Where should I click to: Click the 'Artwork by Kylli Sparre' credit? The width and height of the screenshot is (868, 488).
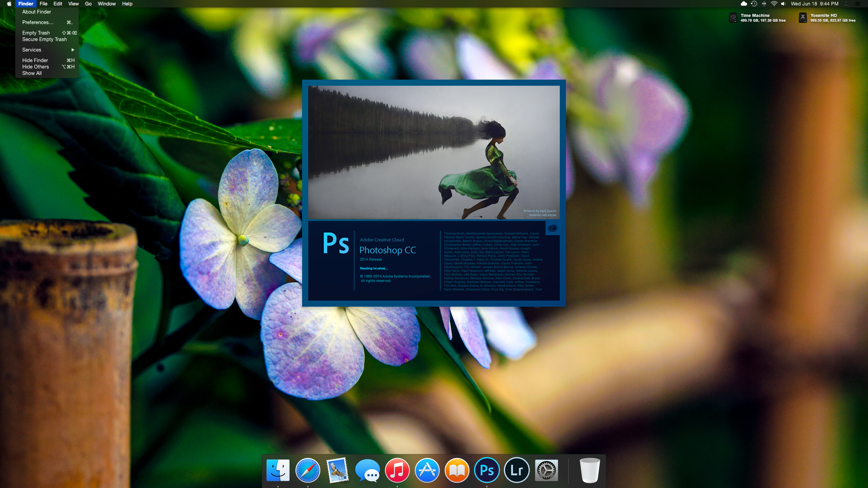click(x=540, y=211)
